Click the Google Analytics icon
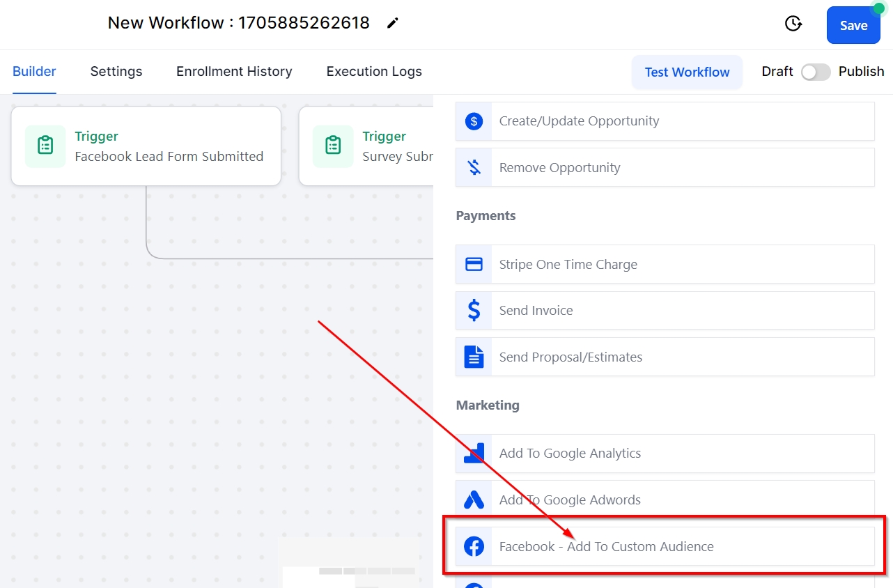 point(474,454)
